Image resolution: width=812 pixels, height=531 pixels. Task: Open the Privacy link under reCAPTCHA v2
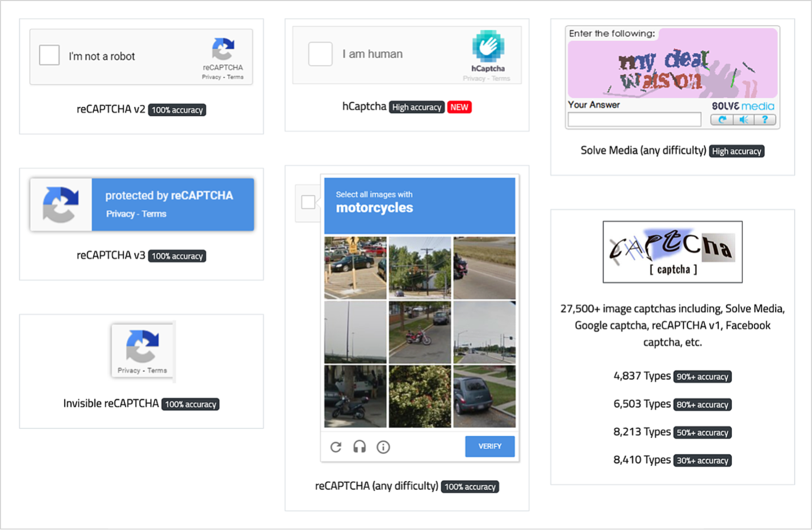(211, 77)
